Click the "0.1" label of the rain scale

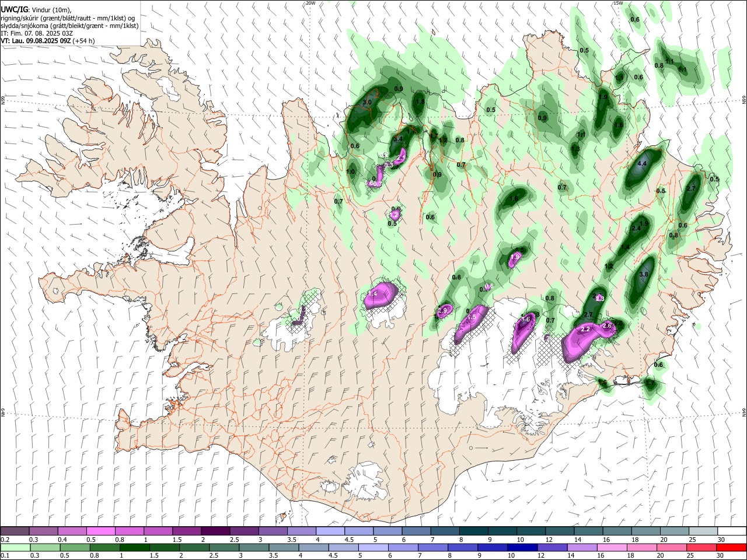click(x=5, y=556)
